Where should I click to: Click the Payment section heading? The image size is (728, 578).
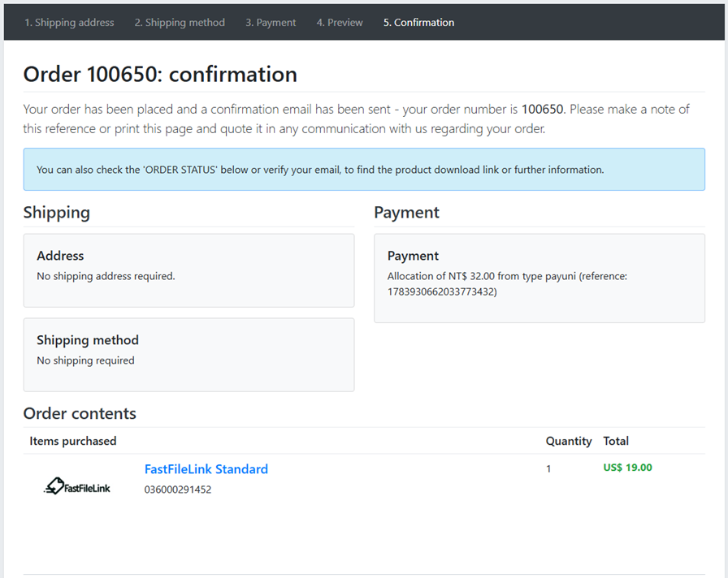pyautogui.click(x=407, y=213)
